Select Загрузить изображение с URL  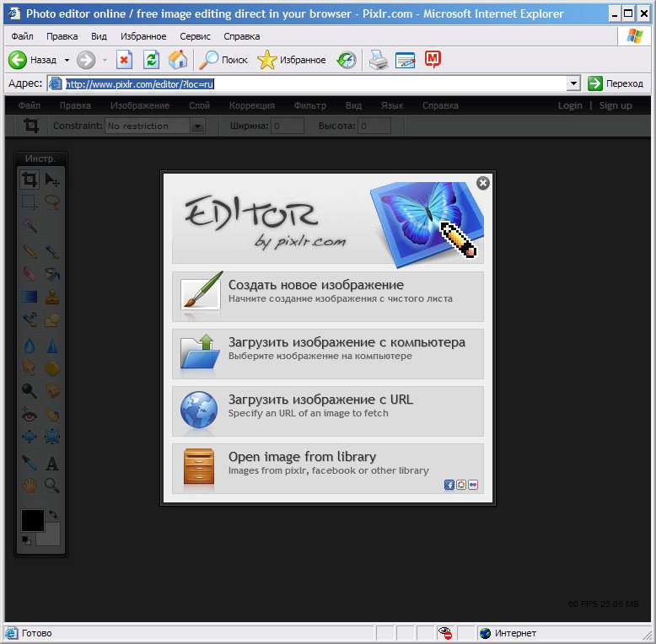[x=328, y=411]
